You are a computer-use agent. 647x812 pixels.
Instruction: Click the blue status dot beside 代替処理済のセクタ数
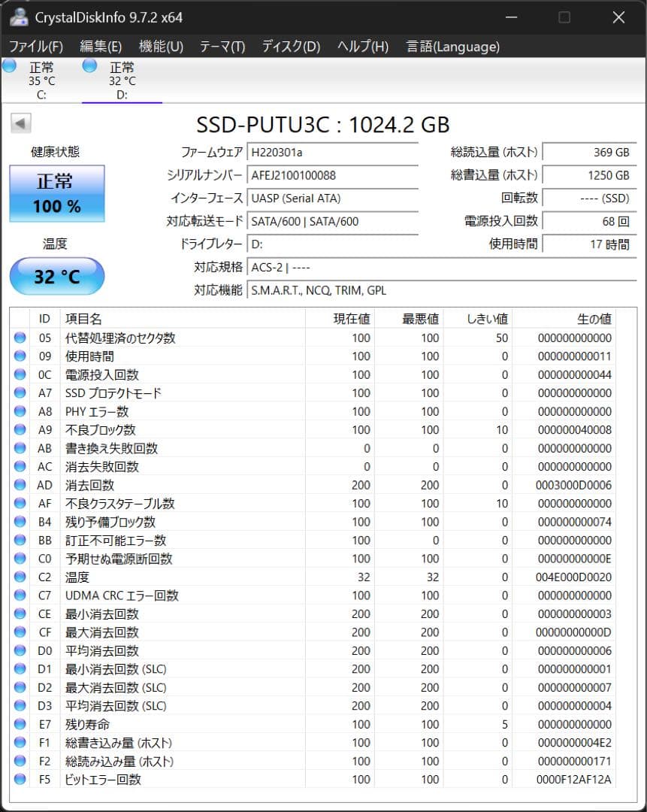point(19,338)
